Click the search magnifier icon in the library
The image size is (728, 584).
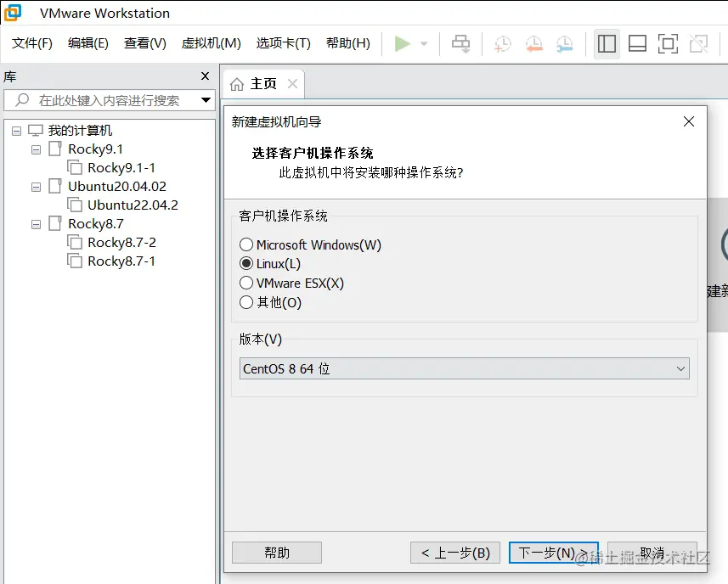coord(22,99)
